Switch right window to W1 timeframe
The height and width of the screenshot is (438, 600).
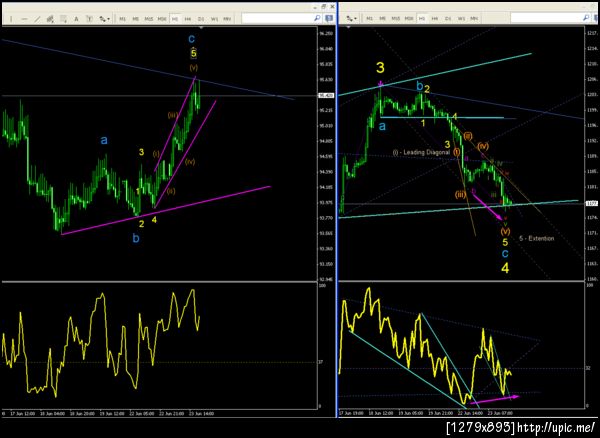pos(461,18)
